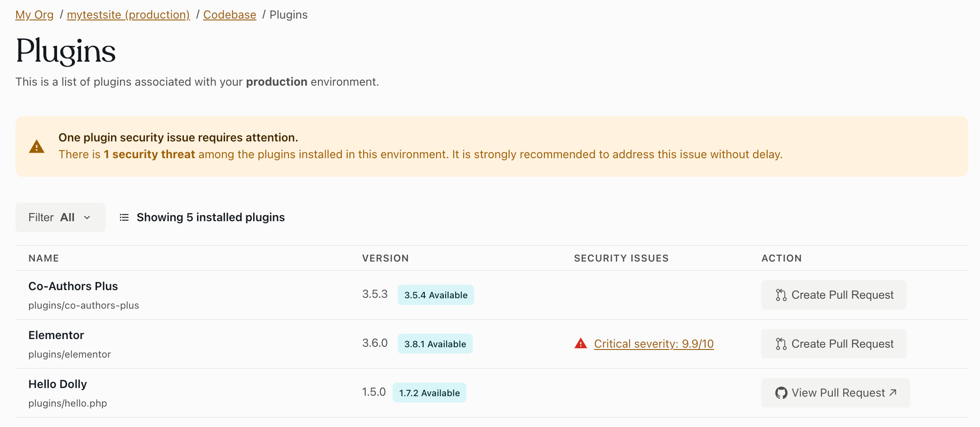Navigate to the Codebase breadcrumb
The image size is (980, 427).
[x=230, y=15]
